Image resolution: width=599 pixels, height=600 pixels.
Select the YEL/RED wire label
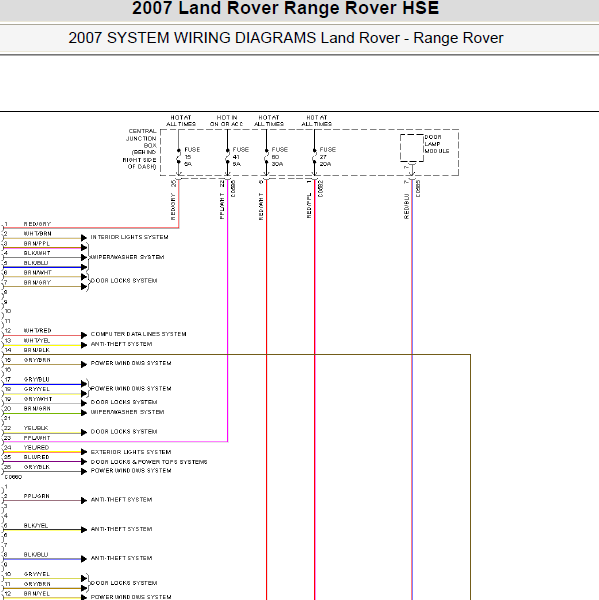[x=36, y=447]
